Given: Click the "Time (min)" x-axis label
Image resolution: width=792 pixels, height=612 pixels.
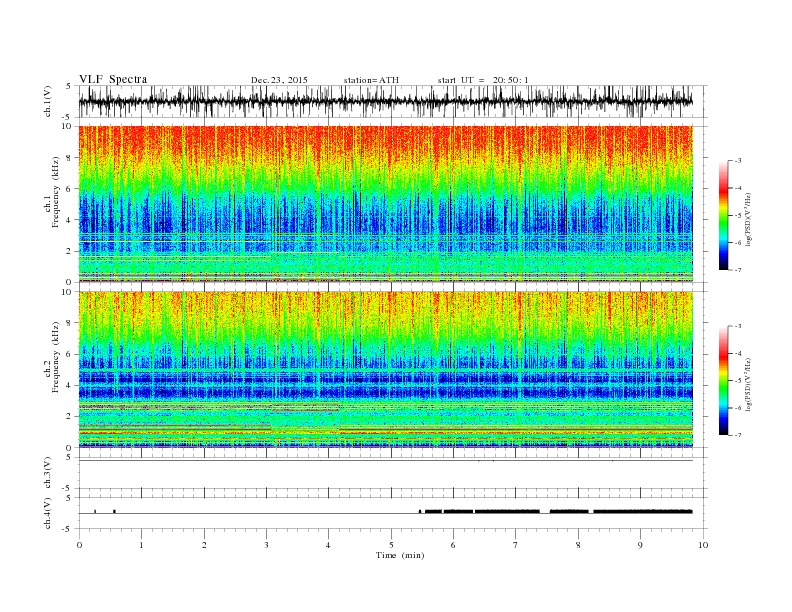Looking at the screenshot, I should coord(400,555).
